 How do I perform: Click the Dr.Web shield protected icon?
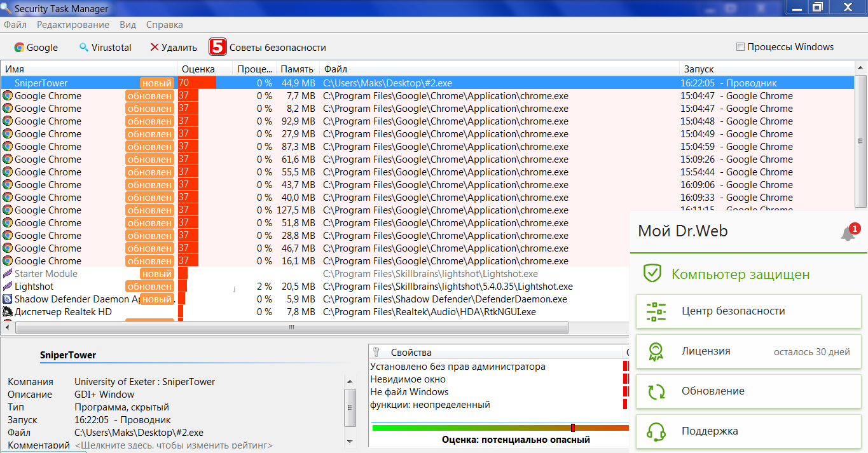pos(652,274)
